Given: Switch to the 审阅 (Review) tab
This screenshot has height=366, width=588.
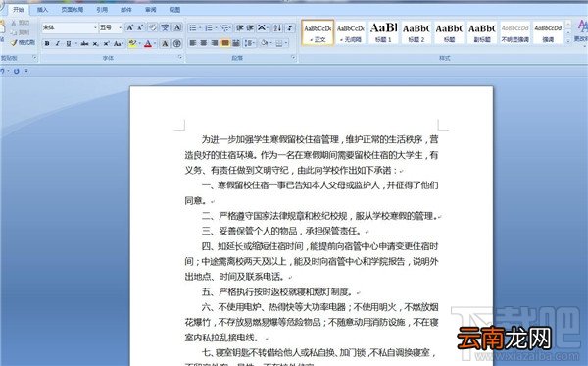Looking at the screenshot, I should click(x=150, y=10).
